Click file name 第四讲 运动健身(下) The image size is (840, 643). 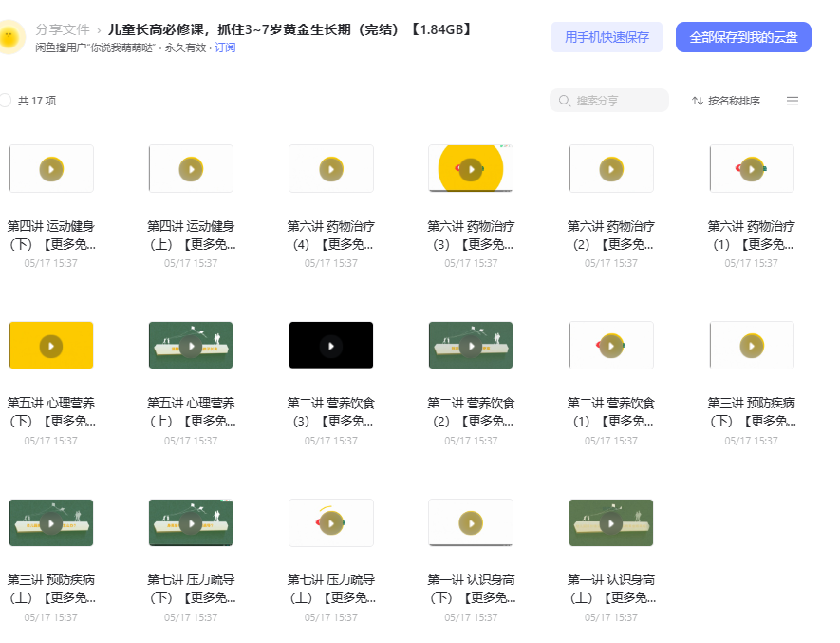point(51,235)
